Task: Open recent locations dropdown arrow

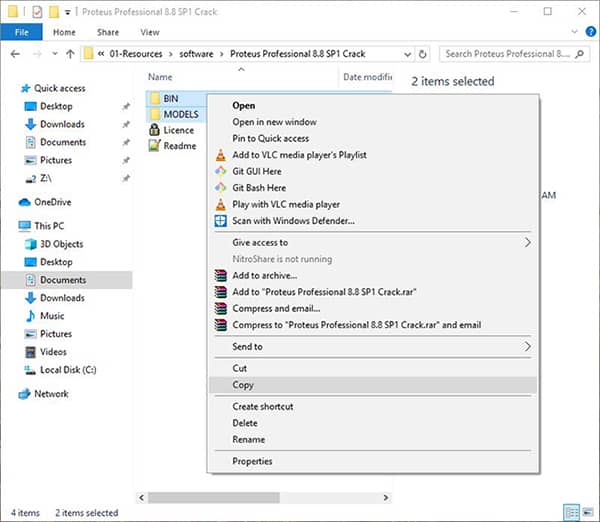Action: [55, 54]
